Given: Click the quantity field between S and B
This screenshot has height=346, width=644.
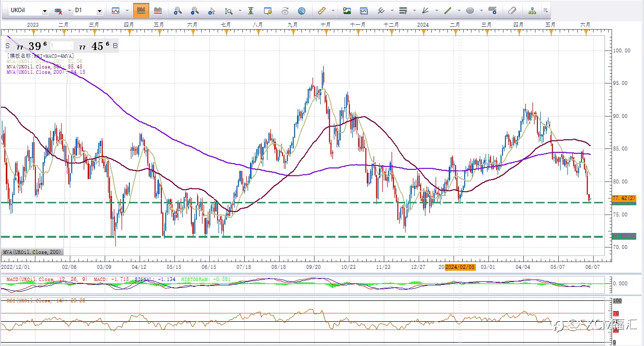Looking at the screenshot, I should tap(62, 46).
